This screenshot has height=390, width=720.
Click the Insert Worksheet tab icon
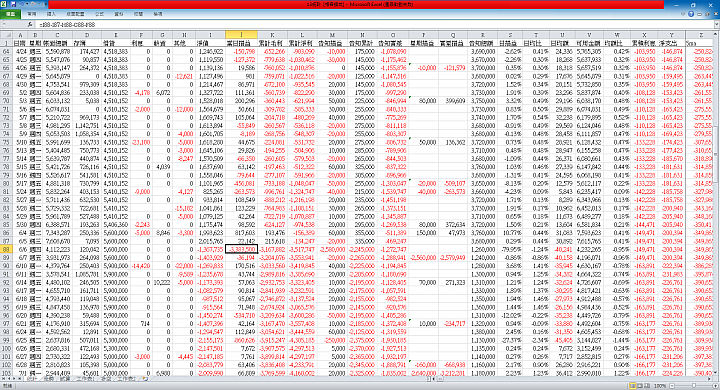tap(145, 379)
